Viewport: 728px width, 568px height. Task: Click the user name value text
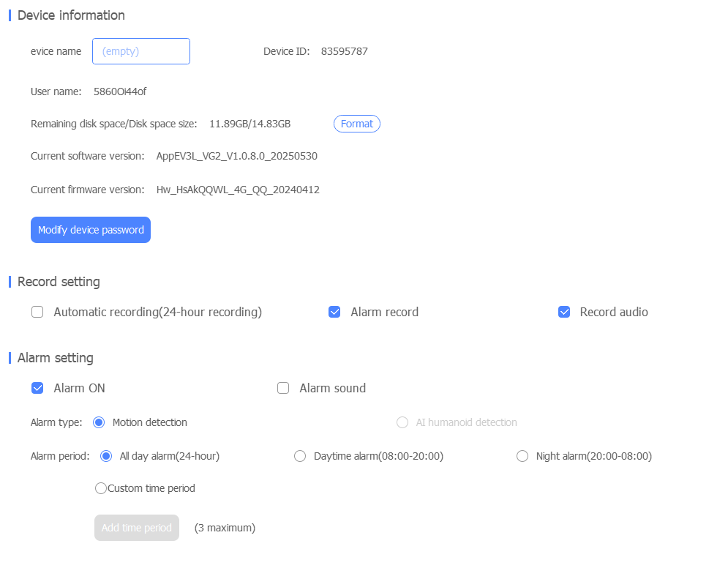120,91
